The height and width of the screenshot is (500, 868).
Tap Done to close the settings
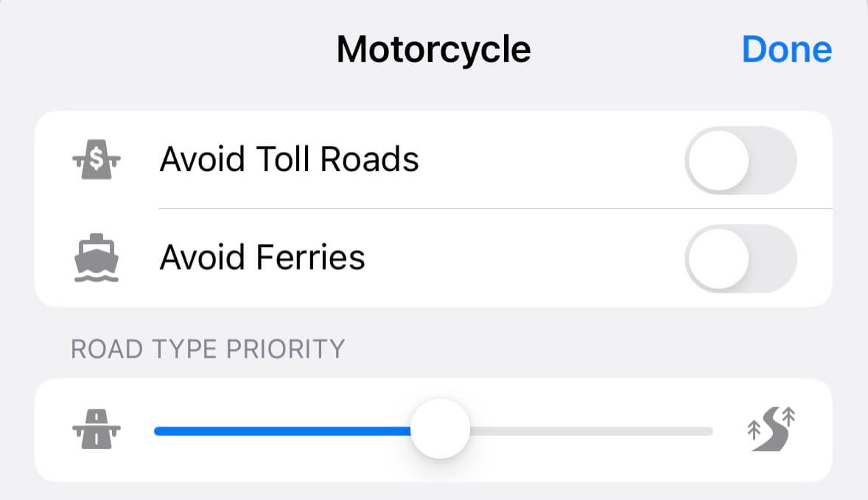coord(787,49)
